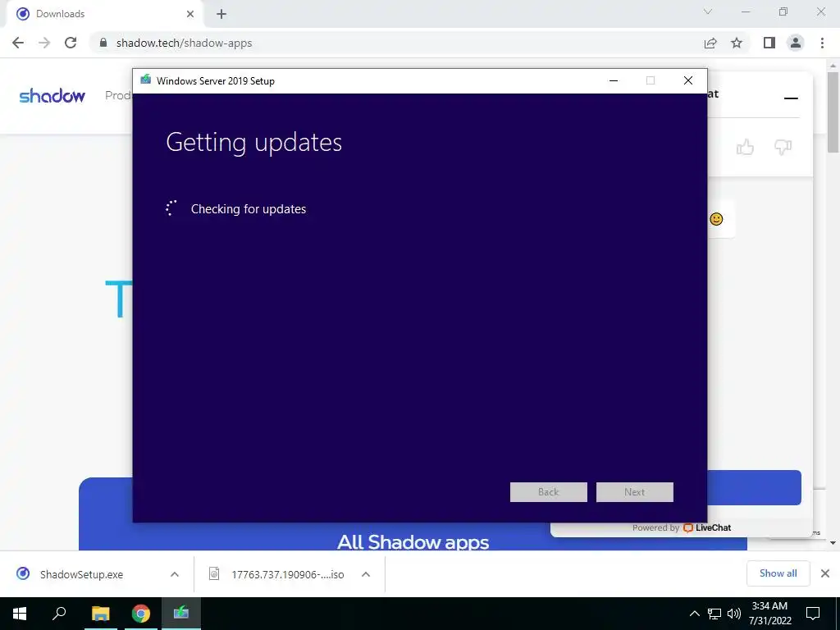This screenshot has height=630, width=840.
Task: Open Chrome tab search chevron
Action: [x=708, y=11]
